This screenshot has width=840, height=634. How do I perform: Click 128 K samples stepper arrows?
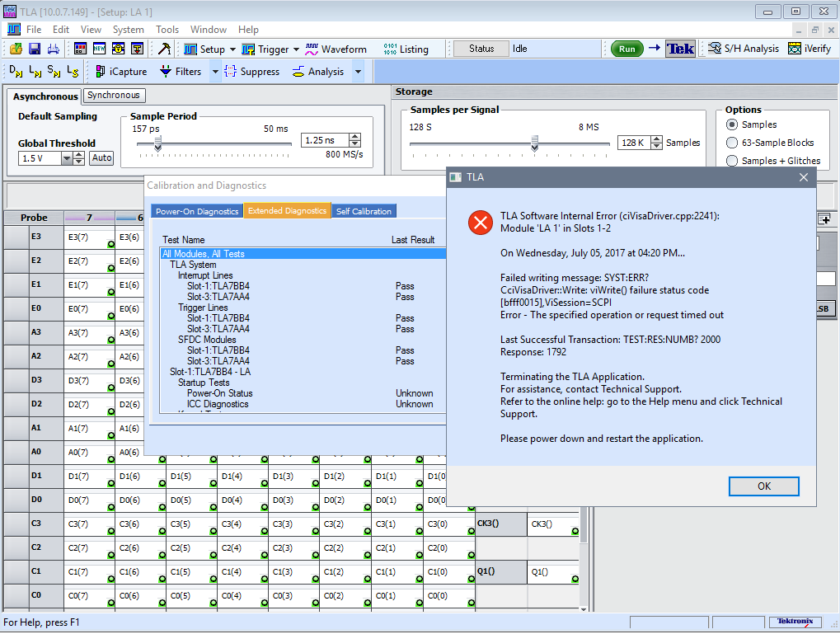click(656, 143)
